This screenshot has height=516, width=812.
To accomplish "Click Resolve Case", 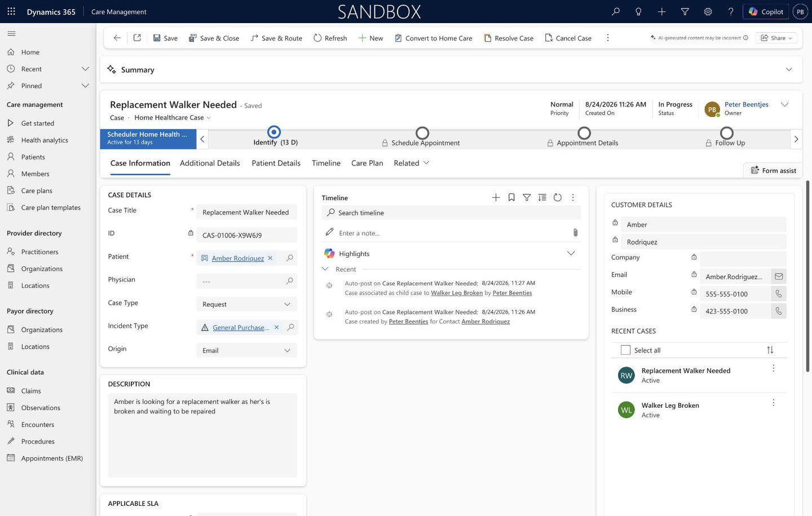I will coord(508,38).
